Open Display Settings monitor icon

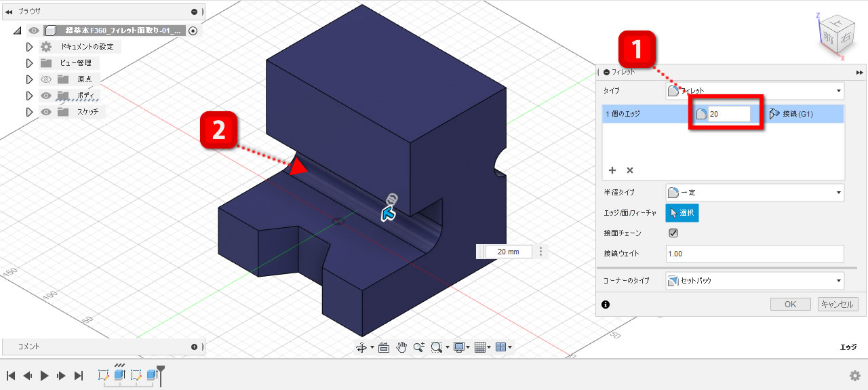459,347
